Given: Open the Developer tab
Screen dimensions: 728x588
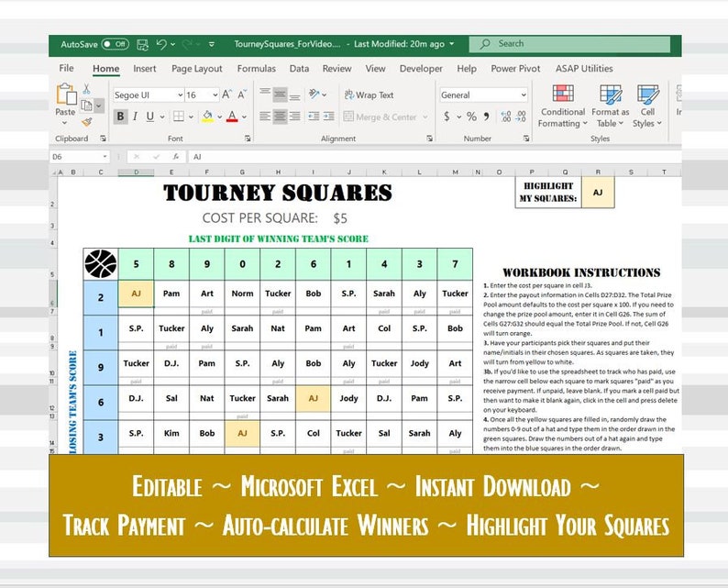Looking at the screenshot, I should pyautogui.click(x=421, y=69).
